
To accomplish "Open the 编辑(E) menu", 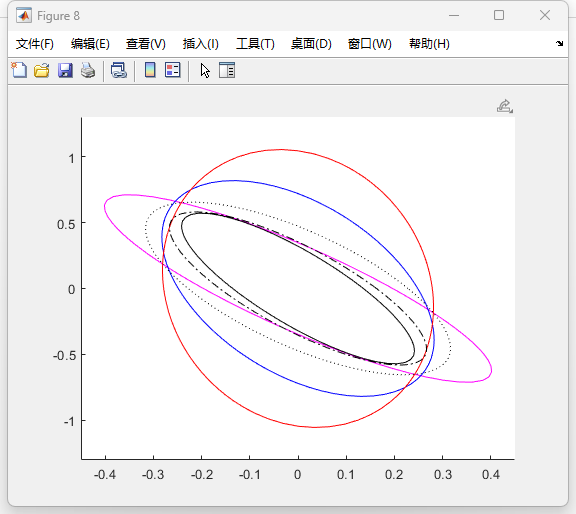I will tap(90, 44).
